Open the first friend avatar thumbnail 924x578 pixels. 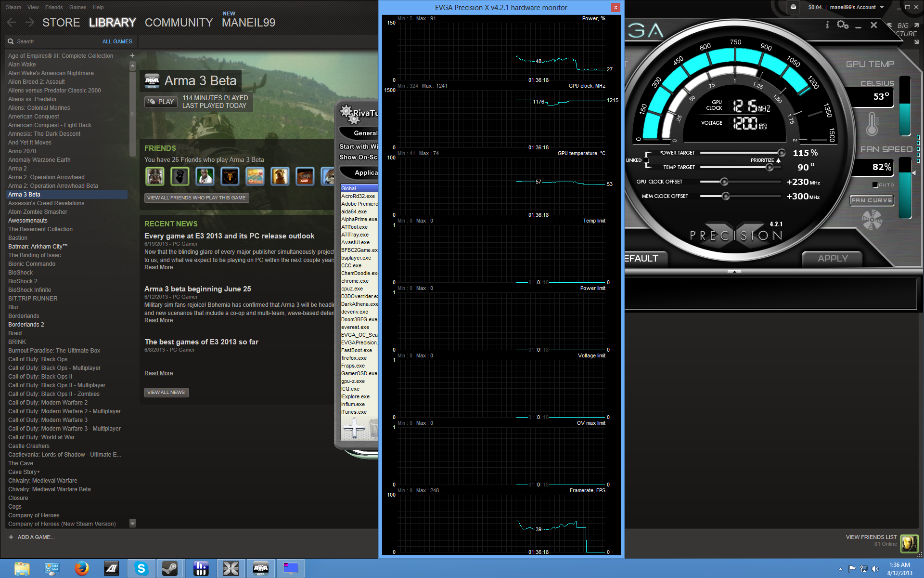pyautogui.click(x=155, y=176)
